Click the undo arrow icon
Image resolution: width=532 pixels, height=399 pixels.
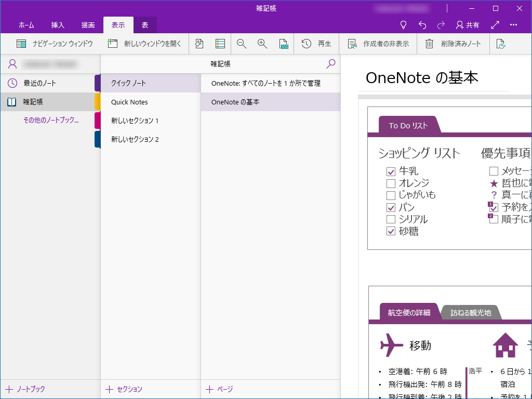422,25
